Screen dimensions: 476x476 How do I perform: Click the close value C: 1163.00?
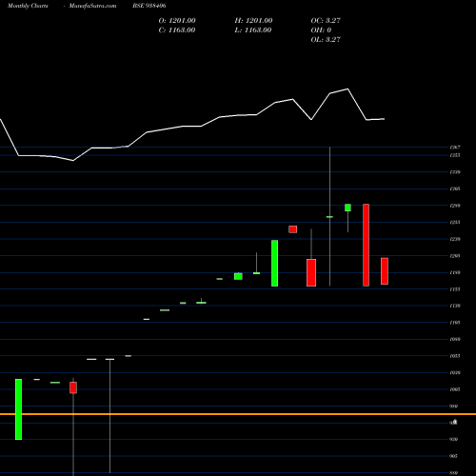coord(177,30)
